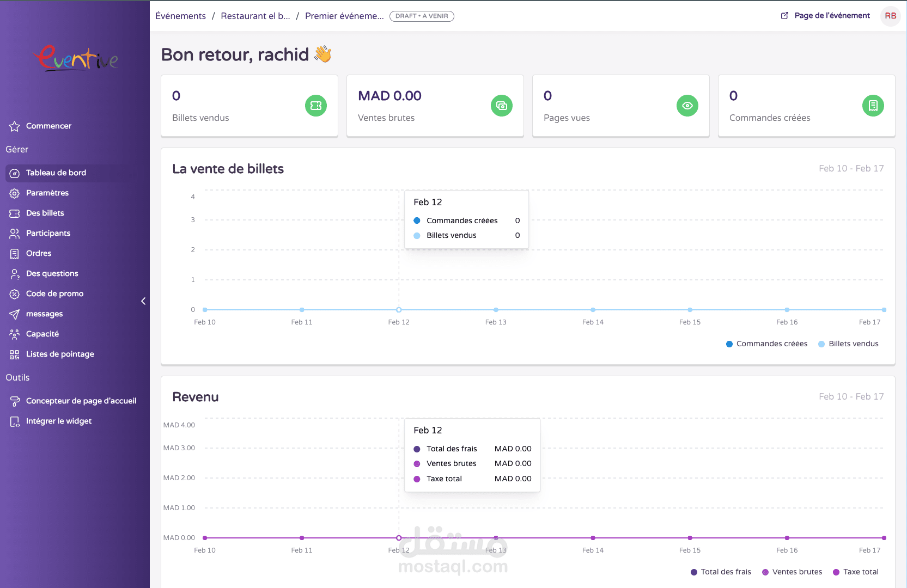Open the RB user avatar menu

[891, 16]
